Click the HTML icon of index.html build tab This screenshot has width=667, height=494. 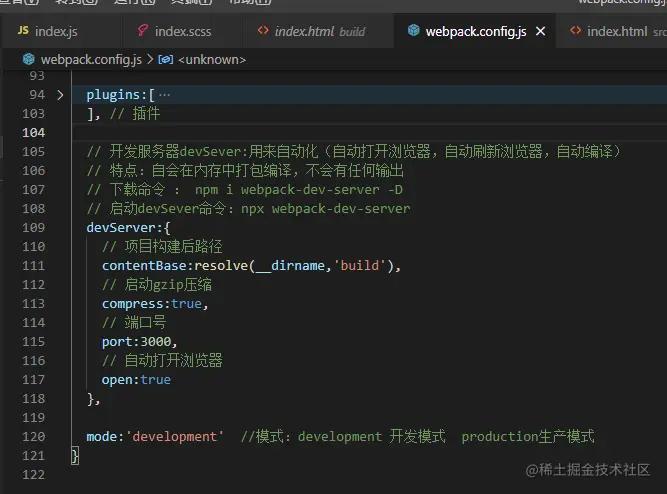[x=263, y=30]
